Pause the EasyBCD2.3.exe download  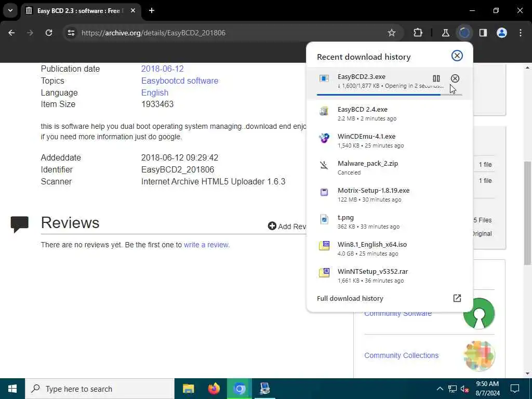pos(436,78)
